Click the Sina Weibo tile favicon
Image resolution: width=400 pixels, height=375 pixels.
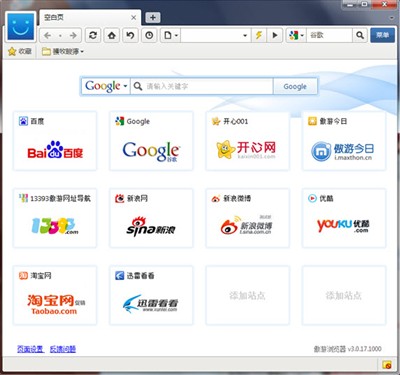tap(216, 198)
